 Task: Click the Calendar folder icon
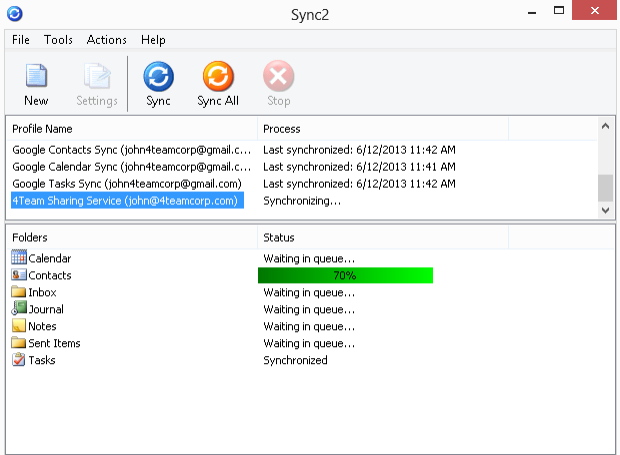(19, 257)
